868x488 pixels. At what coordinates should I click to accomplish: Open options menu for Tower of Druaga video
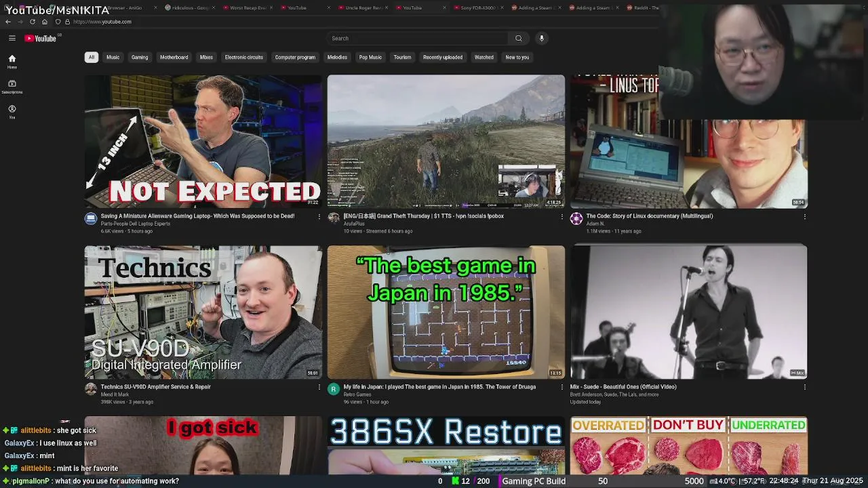[x=561, y=387]
